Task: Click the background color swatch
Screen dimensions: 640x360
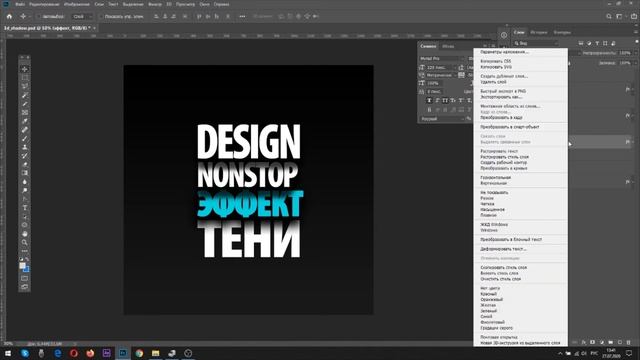Action: click(x=26, y=269)
